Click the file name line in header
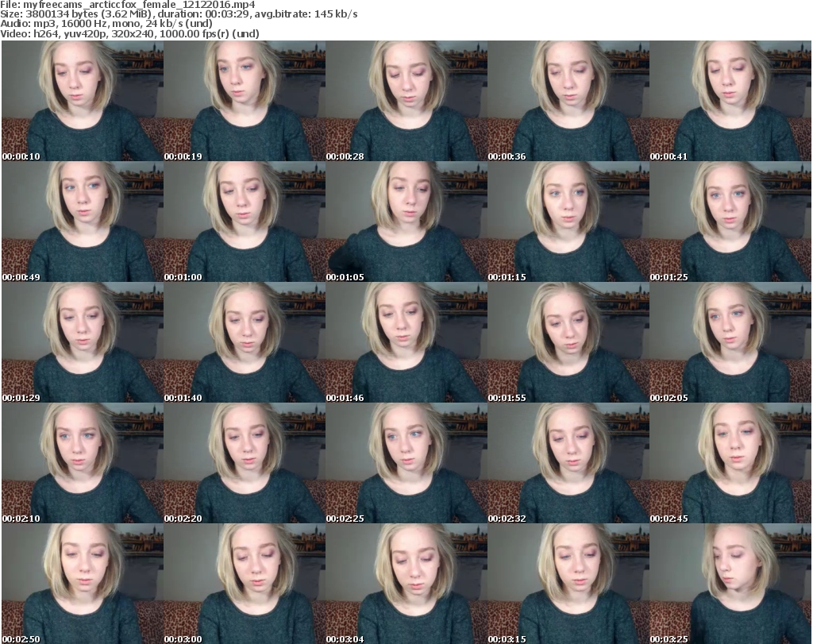This screenshot has height=644, width=813. coord(128,5)
